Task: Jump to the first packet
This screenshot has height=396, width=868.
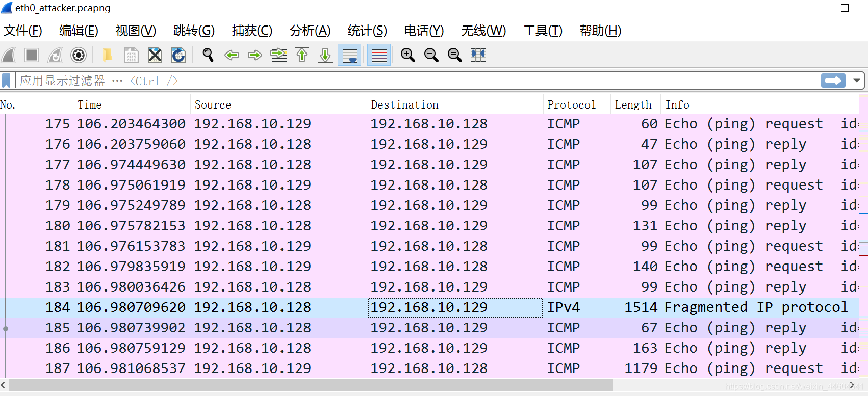Action: point(302,55)
